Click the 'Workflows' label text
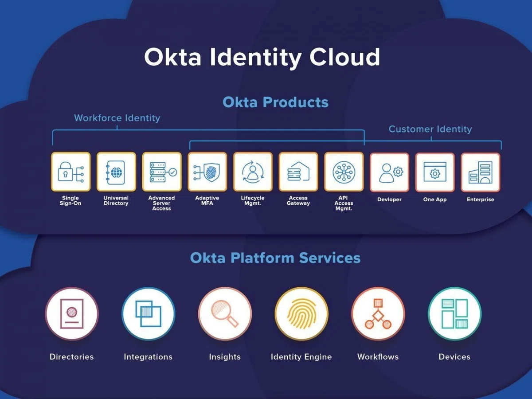Viewport: 532px width, 399px height. [x=378, y=357]
